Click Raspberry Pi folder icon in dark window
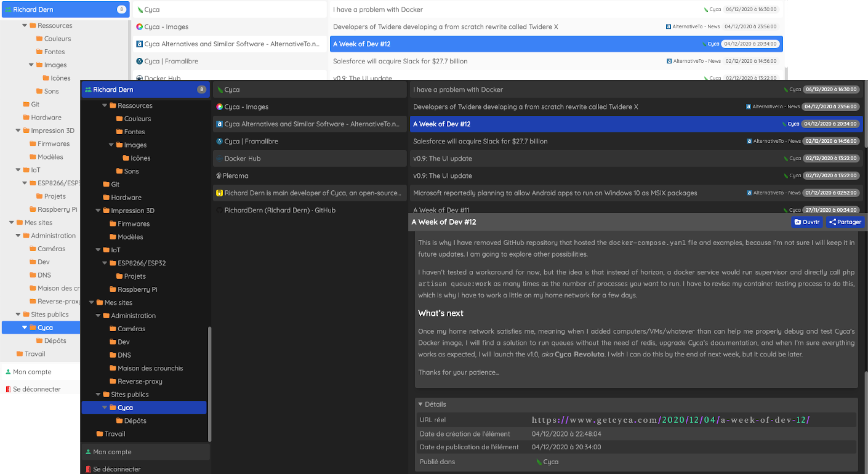This screenshot has height=474, width=868. coord(113,289)
